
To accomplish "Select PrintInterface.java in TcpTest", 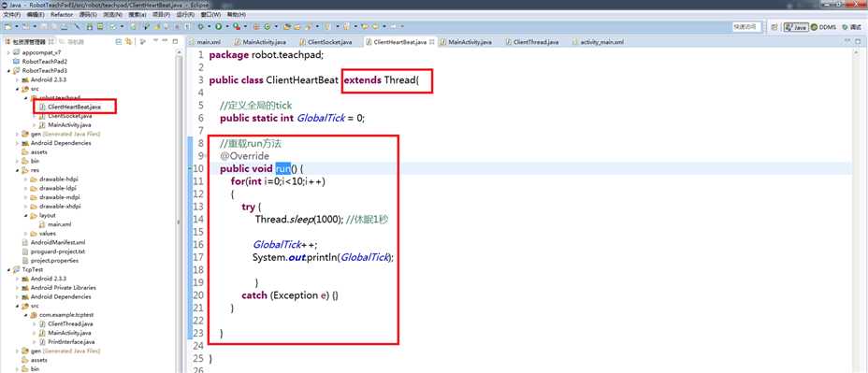I will [x=67, y=342].
